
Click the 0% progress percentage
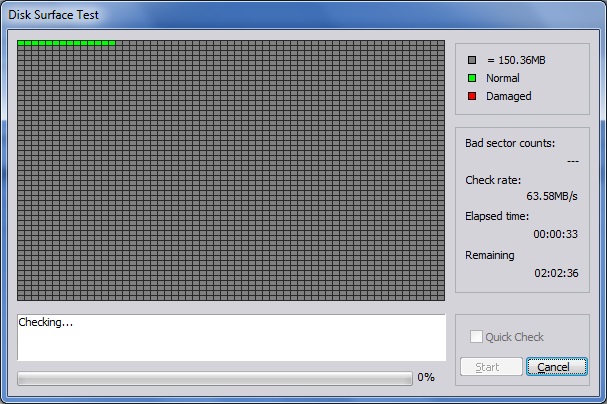(x=426, y=377)
